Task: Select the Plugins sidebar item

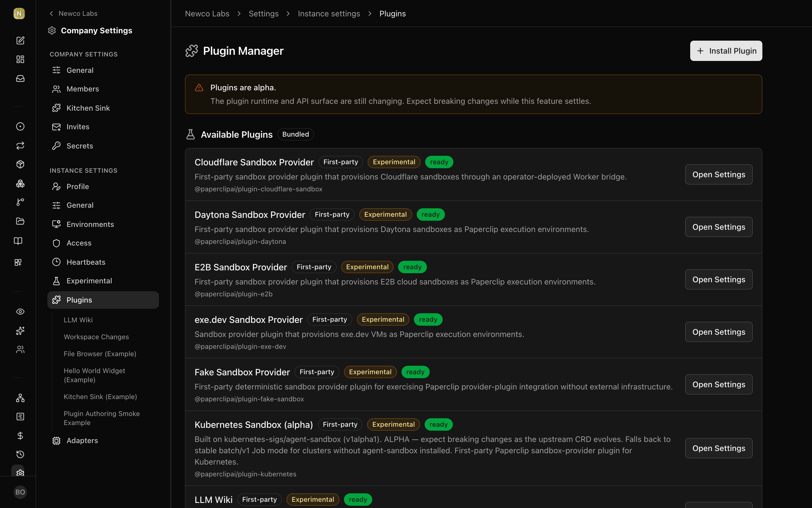Action: pyautogui.click(x=103, y=300)
